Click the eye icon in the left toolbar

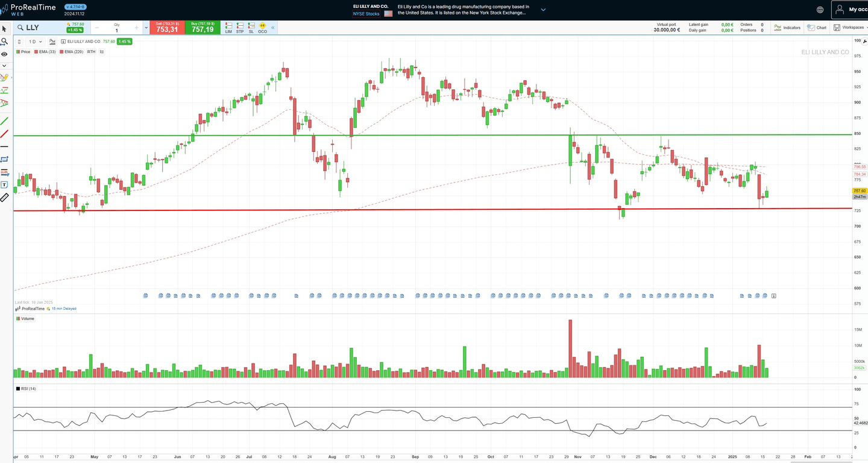pyautogui.click(x=4, y=54)
